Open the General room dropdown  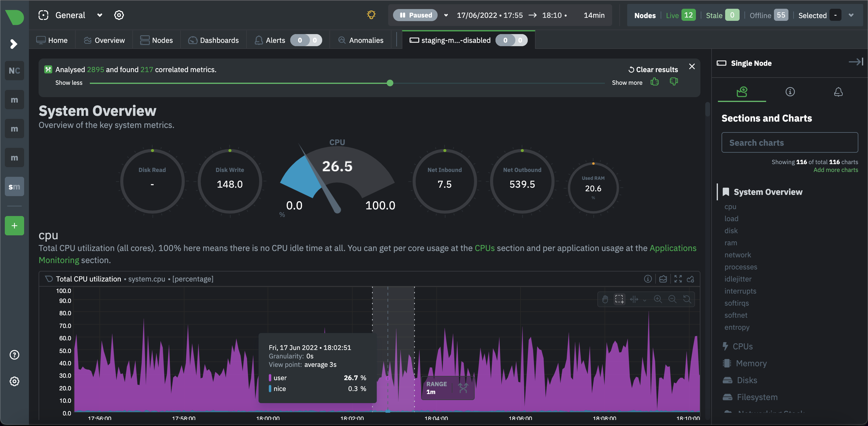pos(100,15)
